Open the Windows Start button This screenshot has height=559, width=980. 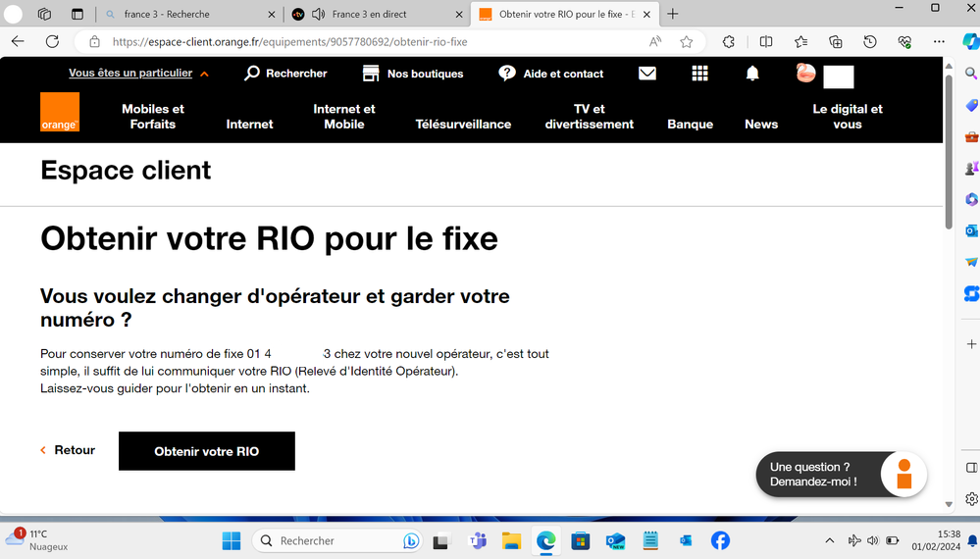[x=232, y=541]
